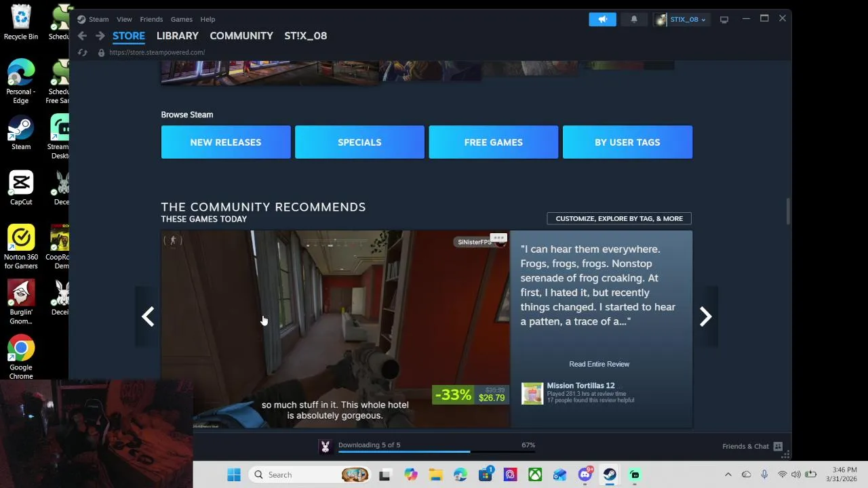
Task: Click the download queue game icon
Action: (325, 446)
